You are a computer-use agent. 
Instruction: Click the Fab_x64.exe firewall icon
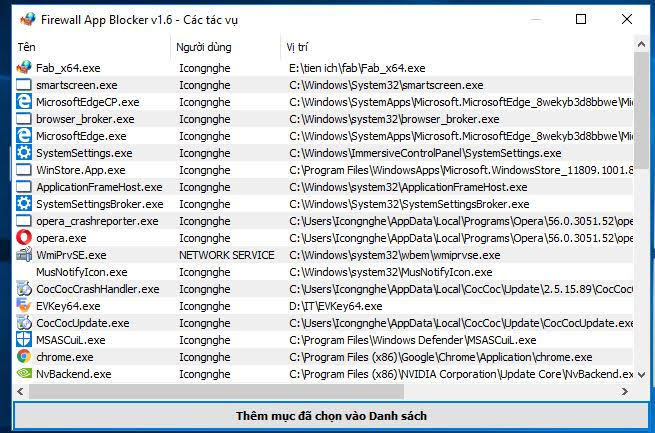[24, 68]
